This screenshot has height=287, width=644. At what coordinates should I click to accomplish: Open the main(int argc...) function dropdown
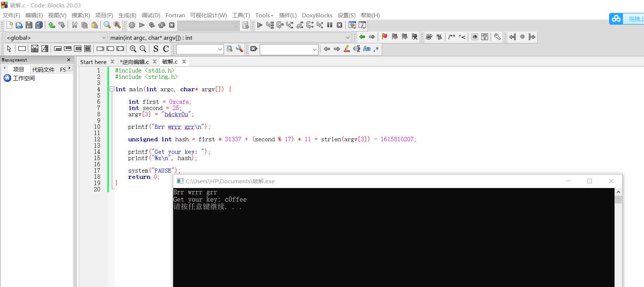click(230, 38)
